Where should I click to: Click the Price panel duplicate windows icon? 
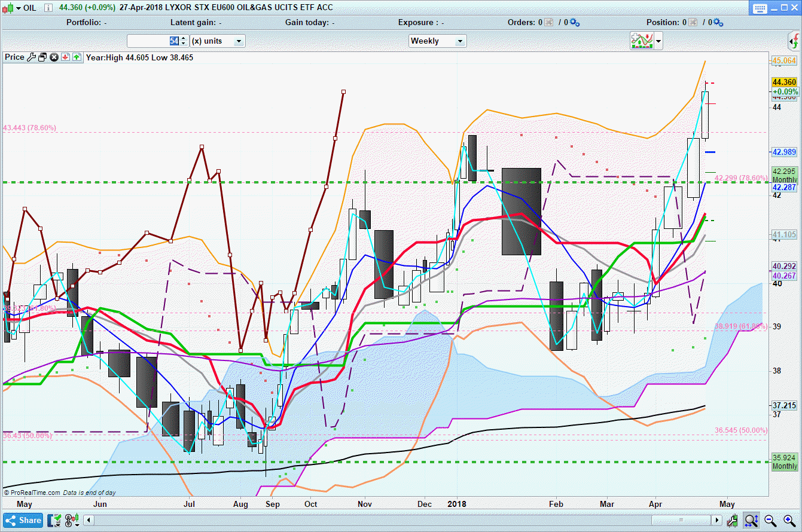point(42,57)
